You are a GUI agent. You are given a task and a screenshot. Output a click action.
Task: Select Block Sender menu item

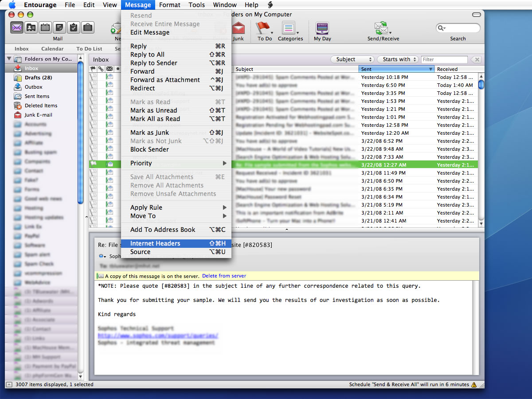[x=176, y=149]
